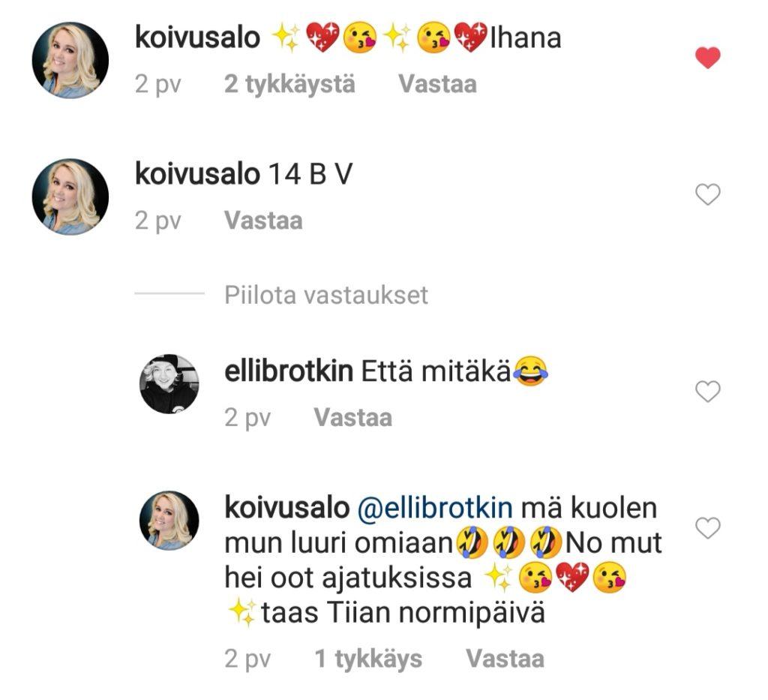Open ellibrotkin username on "Että mitäkä" comment
The width and height of the screenshot is (768, 700).
coord(289,371)
